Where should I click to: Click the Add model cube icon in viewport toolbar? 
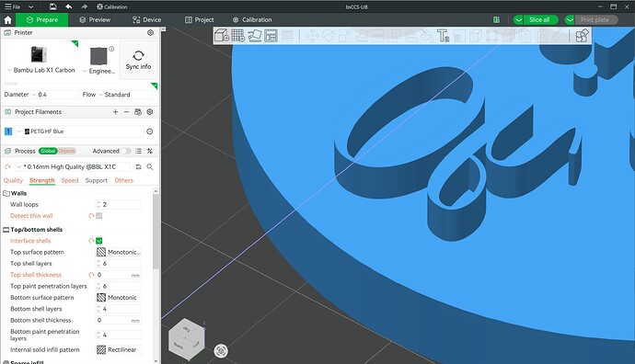pyautogui.click(x=222, y=36)
